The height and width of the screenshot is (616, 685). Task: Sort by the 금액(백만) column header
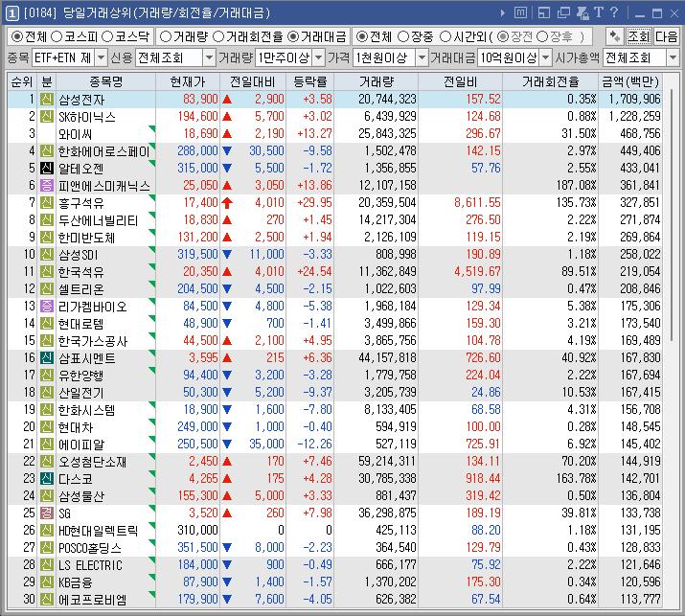630,81
